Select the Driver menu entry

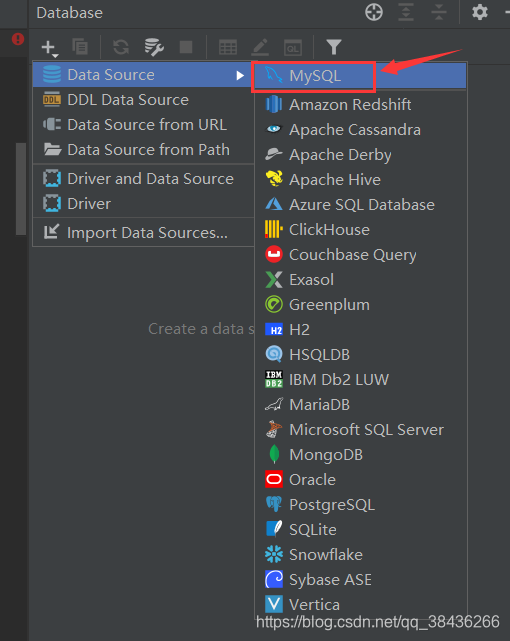(x=143, y=204)
